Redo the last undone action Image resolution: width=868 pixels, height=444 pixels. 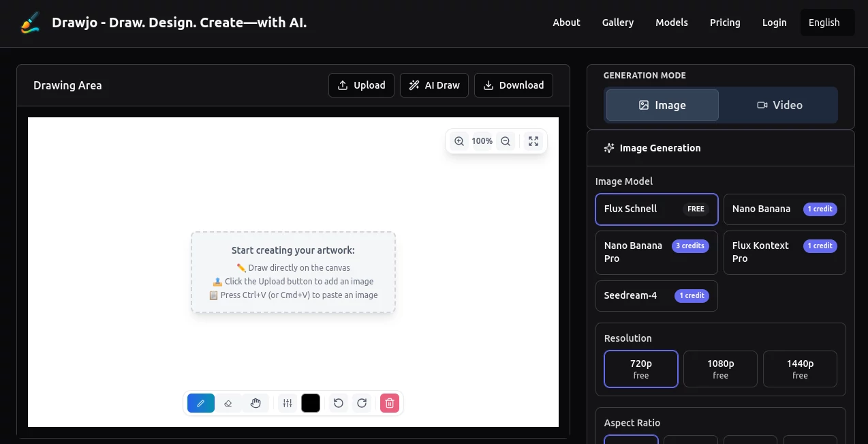[362, 403]
